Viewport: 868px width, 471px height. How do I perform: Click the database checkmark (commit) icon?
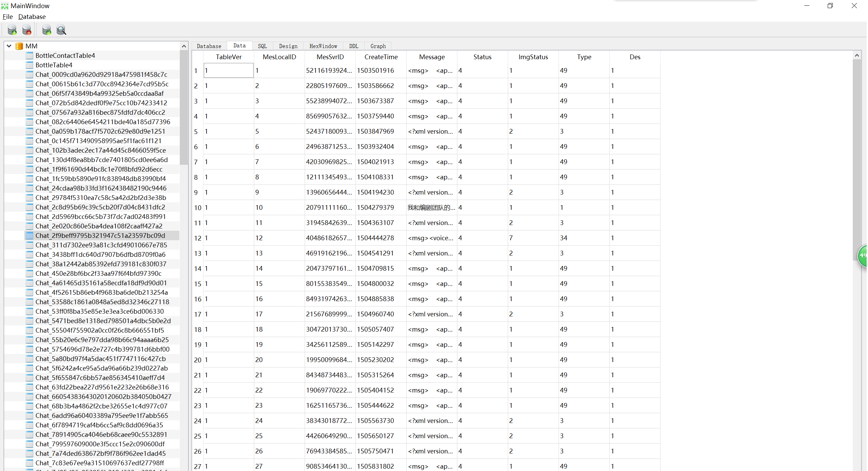tap(47, 30)
